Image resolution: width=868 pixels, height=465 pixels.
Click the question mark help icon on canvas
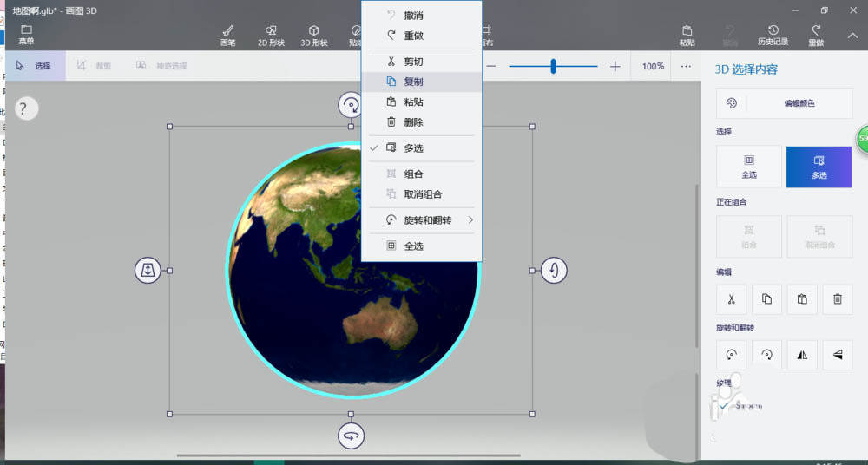click(x=23, y=108)
